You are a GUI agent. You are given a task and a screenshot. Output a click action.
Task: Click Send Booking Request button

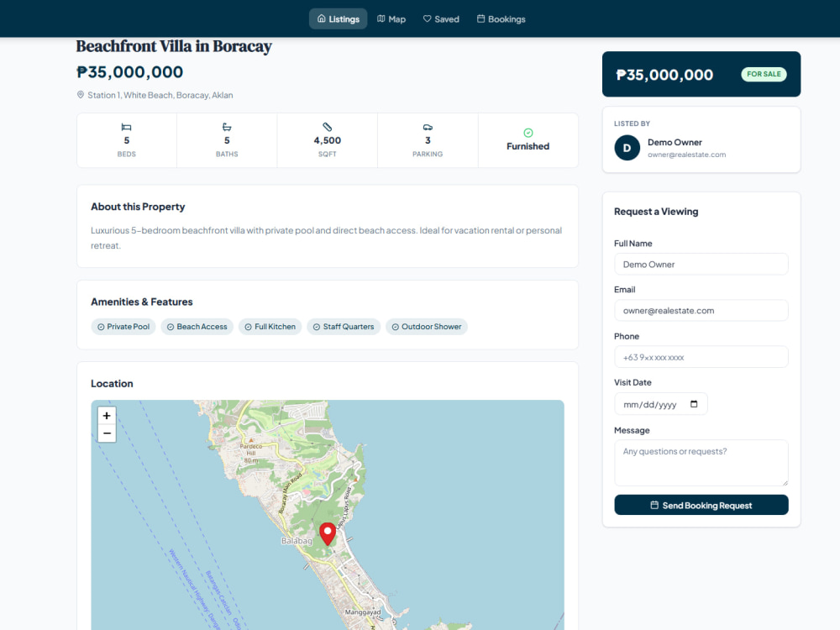point(701,505)
